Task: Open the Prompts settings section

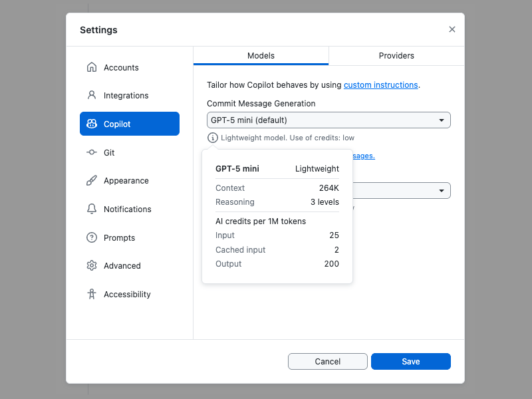Action: click(130, 237)
